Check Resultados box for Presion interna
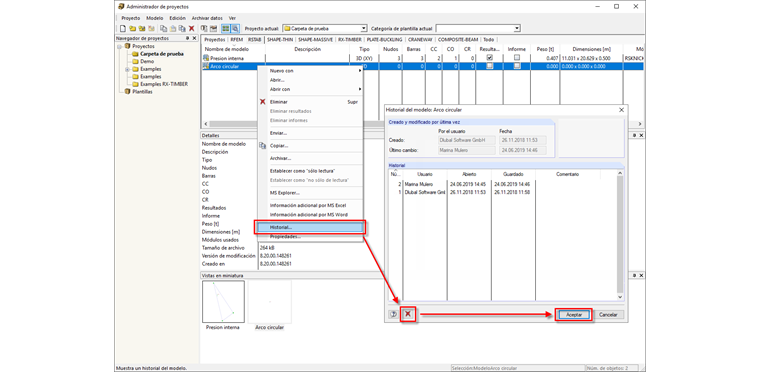Screen dimensions: 760x372 click(490, 58)
